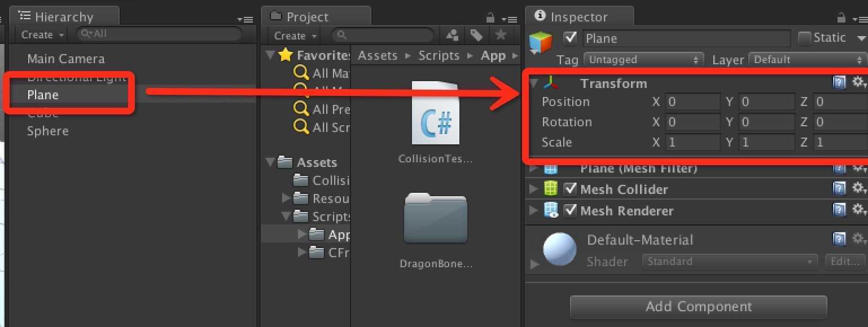Open the Transform component help book icon

[839, 83]
